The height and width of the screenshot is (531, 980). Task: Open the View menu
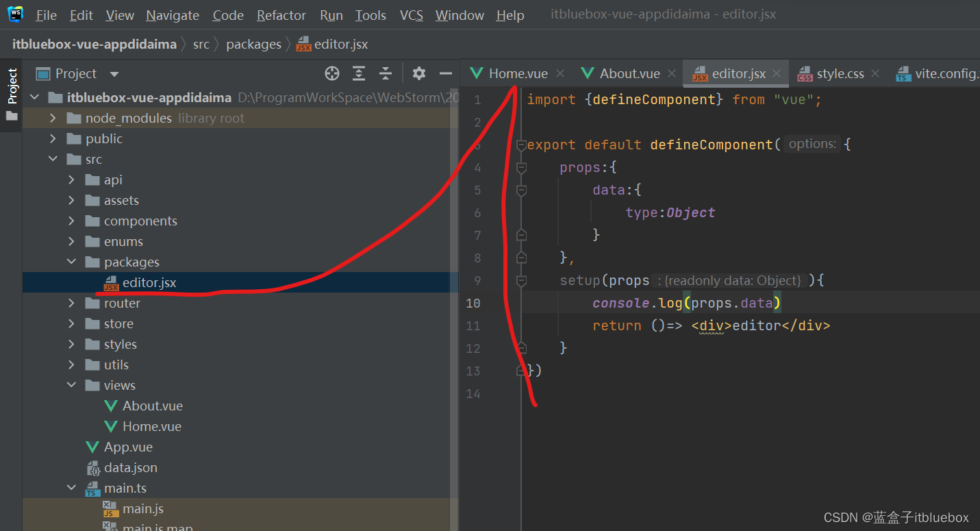point(120,15)
